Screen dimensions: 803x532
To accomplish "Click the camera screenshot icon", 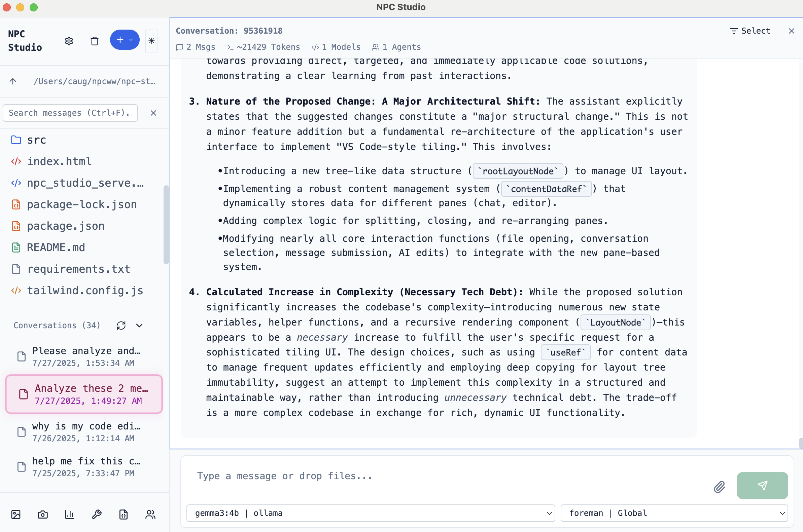I will pyautogui.click(x=42, y=515).
